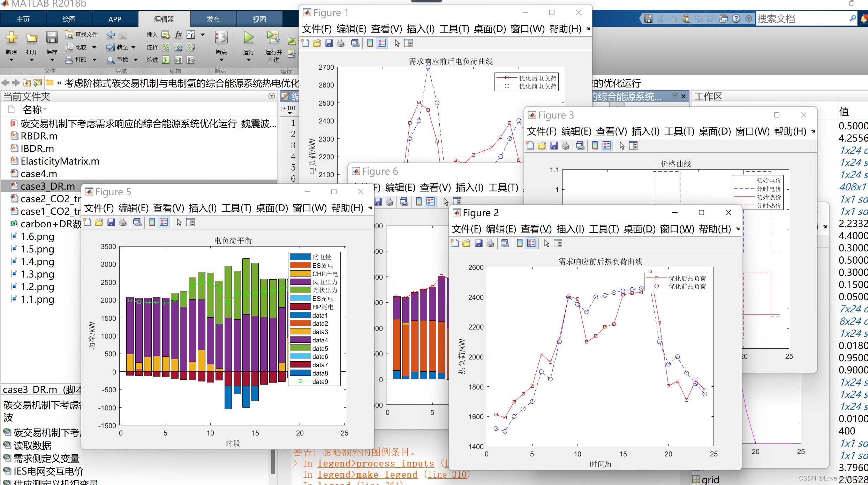
Task: Click the fx insert function icon
Action: pyautogui.click(x=178, y=34)
